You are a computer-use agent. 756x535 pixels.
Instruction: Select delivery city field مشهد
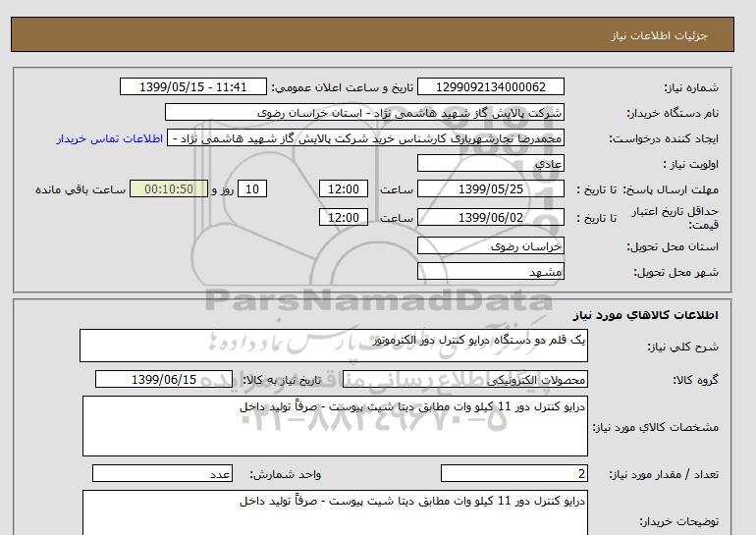pos(490,271)
